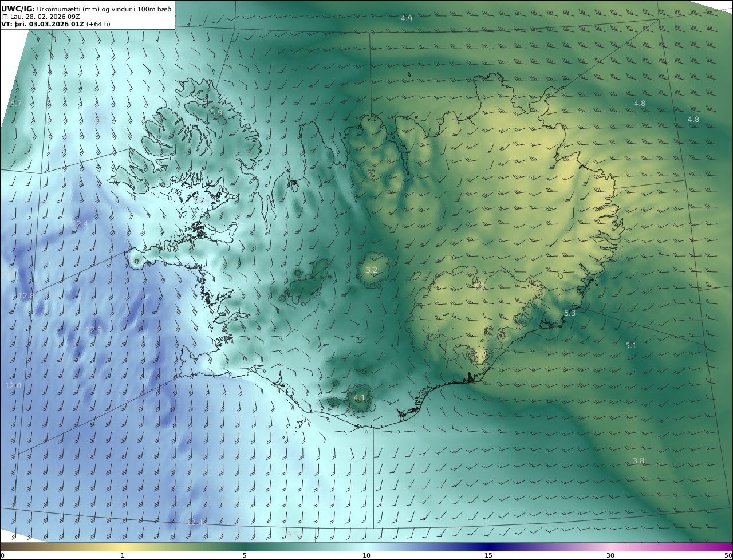Click the 10 tick label on the colorbar
Viewport: 733px width, 560px height.
coord(366,555)
